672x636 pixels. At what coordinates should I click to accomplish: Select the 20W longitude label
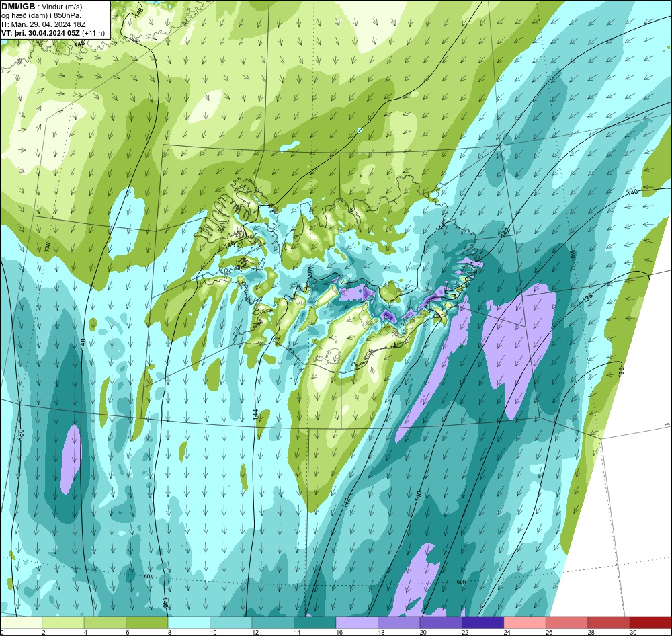tap(309, 272)
